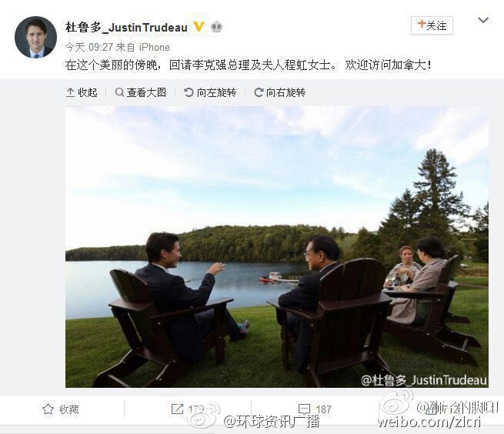504x434 pixels.
Task: Open 查看大图 to view large image
Action: 141,92
